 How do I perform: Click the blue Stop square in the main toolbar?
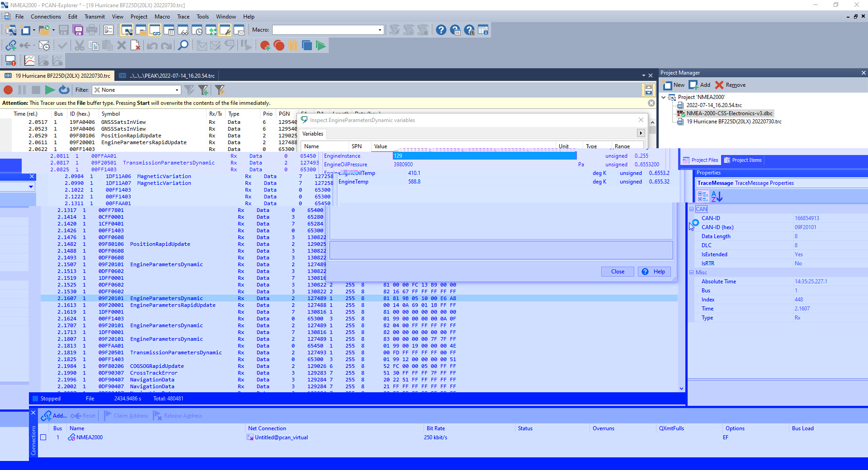[x=307, y=46]
